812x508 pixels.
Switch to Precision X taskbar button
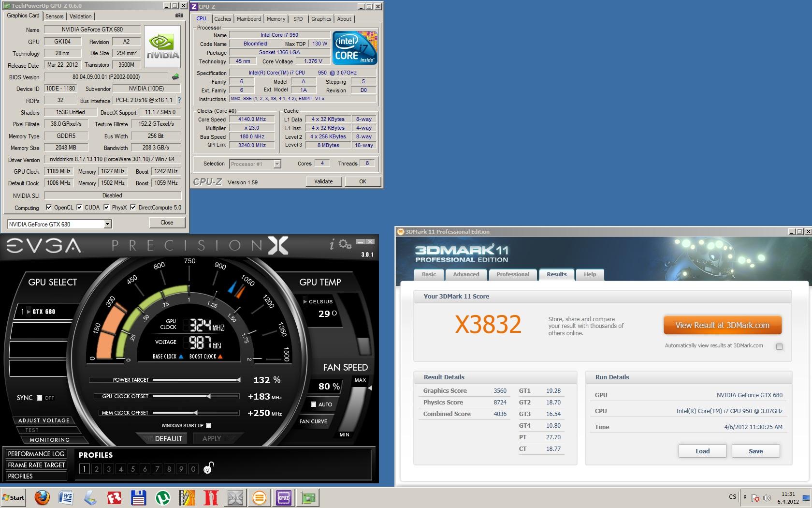(235, 497)
